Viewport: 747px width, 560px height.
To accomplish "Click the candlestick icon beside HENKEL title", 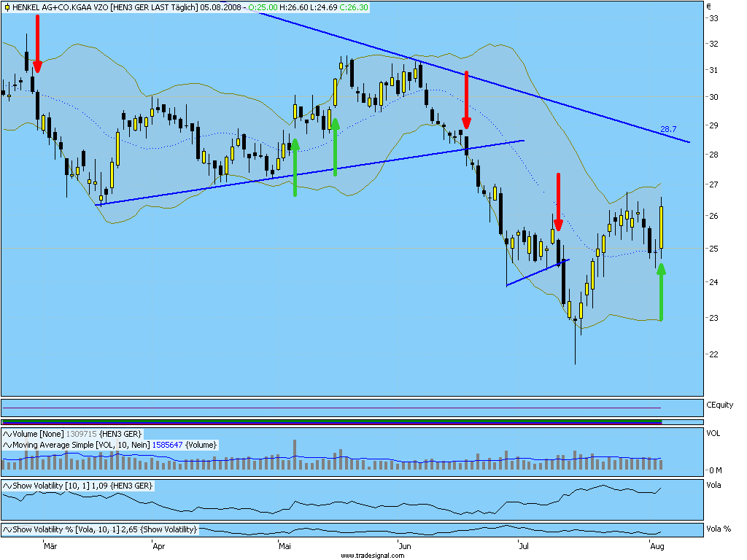I will [x=7, y=7].
